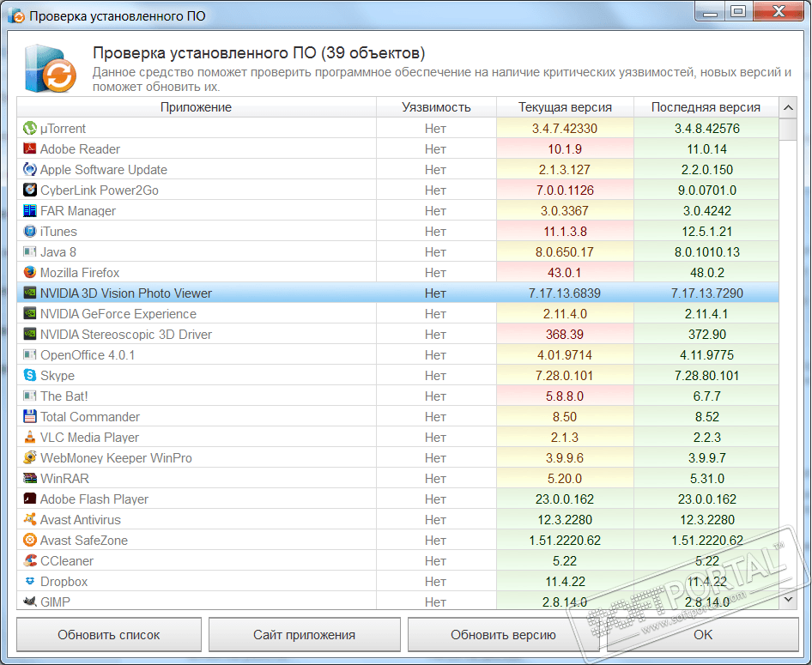Screen dimensions: 812x665
Task: Click latest version 48.0.2 cell
Action: (707, 273)
